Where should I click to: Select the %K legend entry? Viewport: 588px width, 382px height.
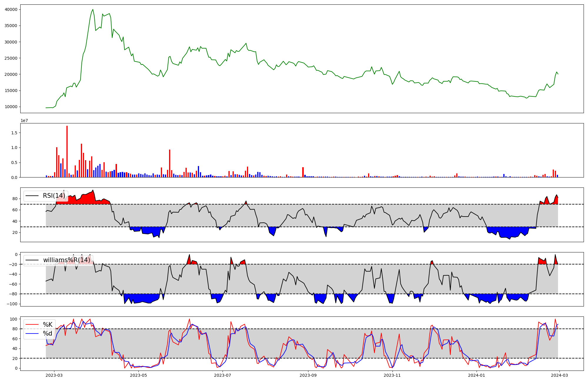pyautogui.click(x=39, y=324)
